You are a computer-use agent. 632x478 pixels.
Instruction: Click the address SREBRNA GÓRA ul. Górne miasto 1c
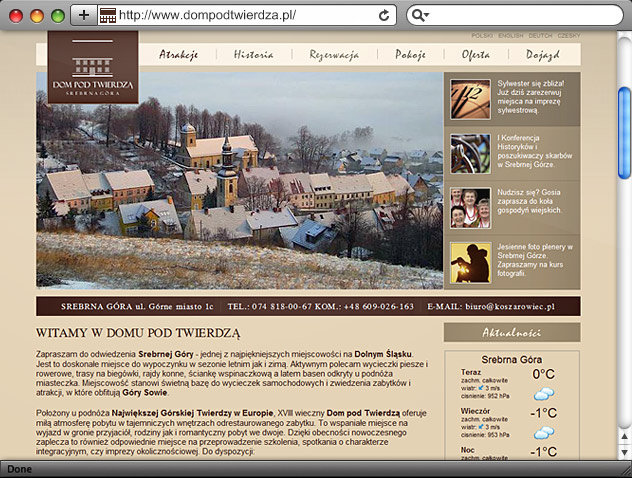[x=137, y=306]
